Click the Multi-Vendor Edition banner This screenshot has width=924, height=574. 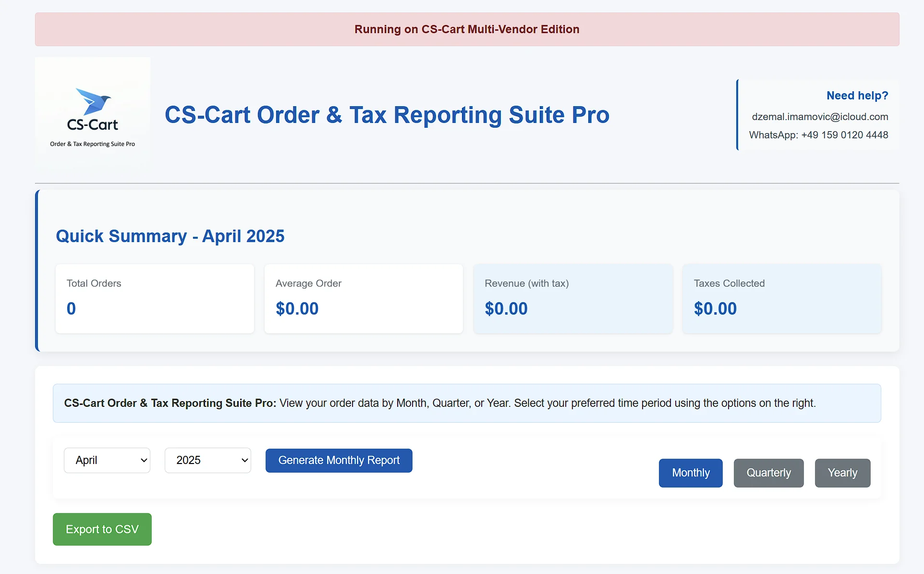467,29
